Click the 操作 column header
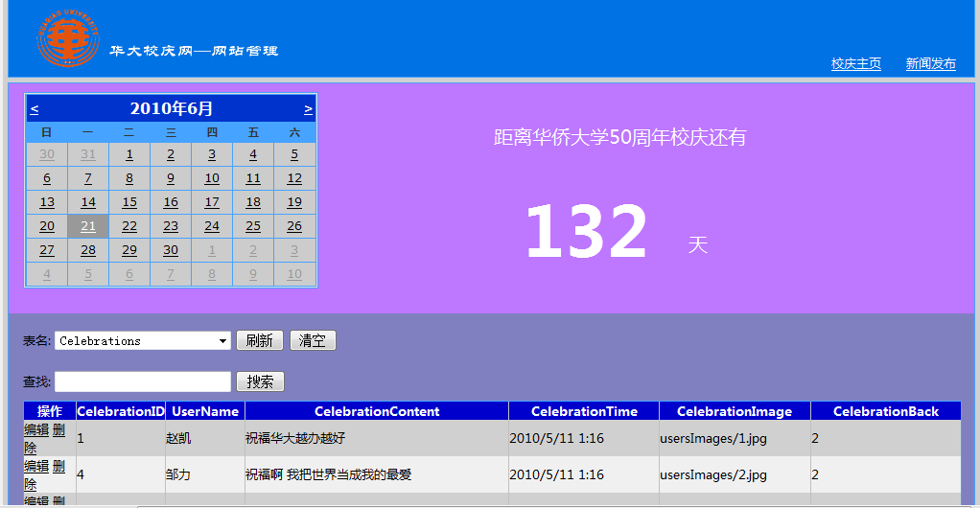This screenshot has width=980, height=508. point(49,411)
